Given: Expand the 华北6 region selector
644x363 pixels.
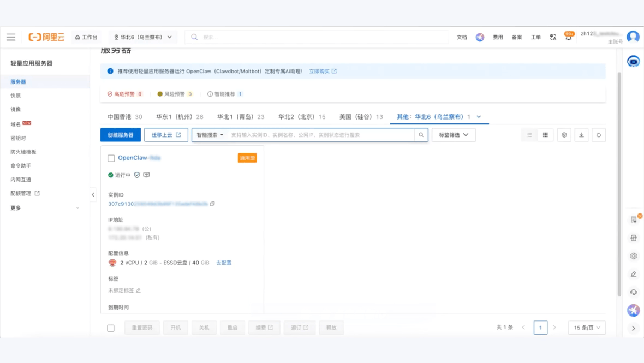Looking at the screenshot, I should click(x=142, y=37).
